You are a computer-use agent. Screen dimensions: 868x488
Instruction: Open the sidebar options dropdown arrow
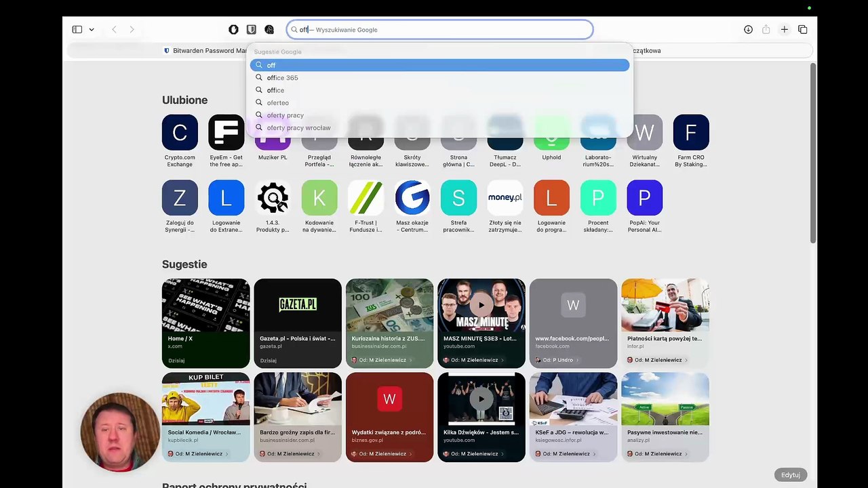(x=92, y=30)
